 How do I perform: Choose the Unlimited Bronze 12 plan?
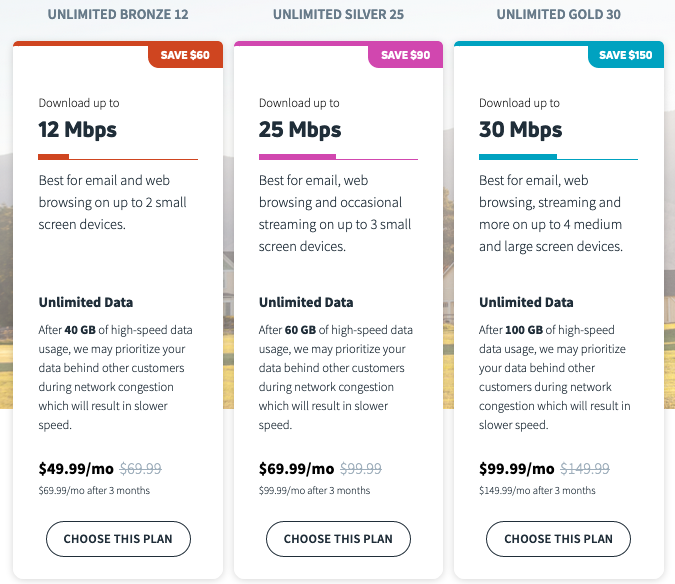118,539
